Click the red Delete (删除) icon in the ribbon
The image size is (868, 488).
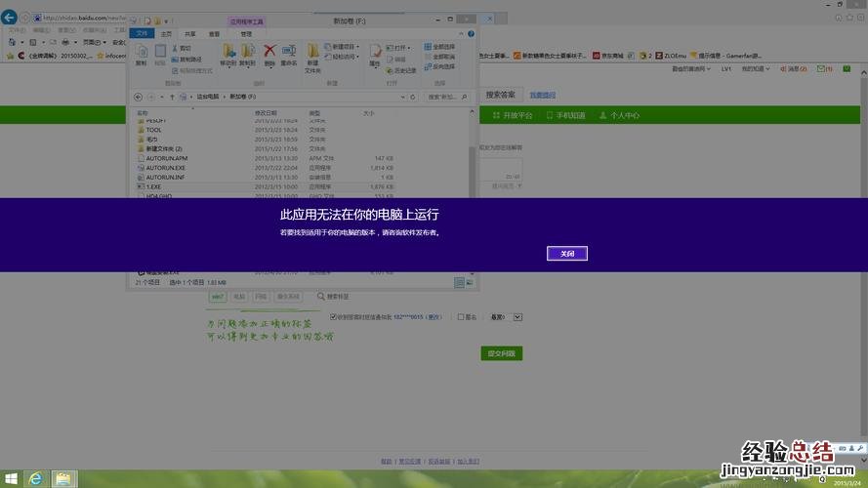(269, 53)
